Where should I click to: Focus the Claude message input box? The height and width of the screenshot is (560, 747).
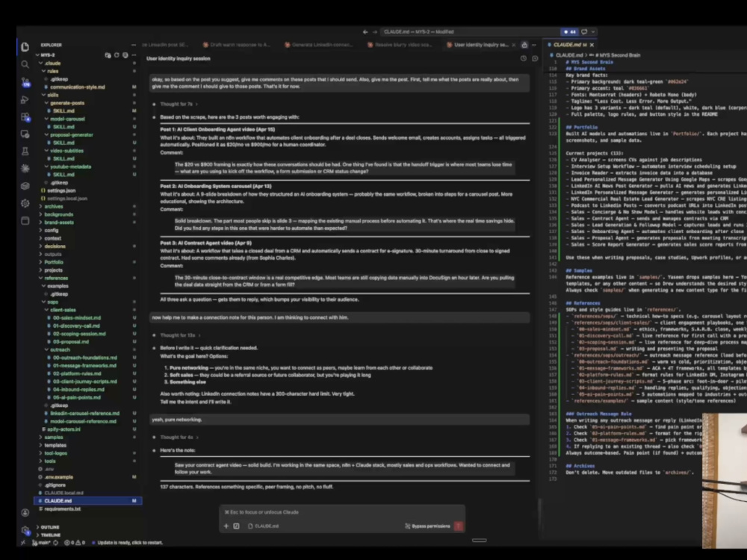coord(342,512)
